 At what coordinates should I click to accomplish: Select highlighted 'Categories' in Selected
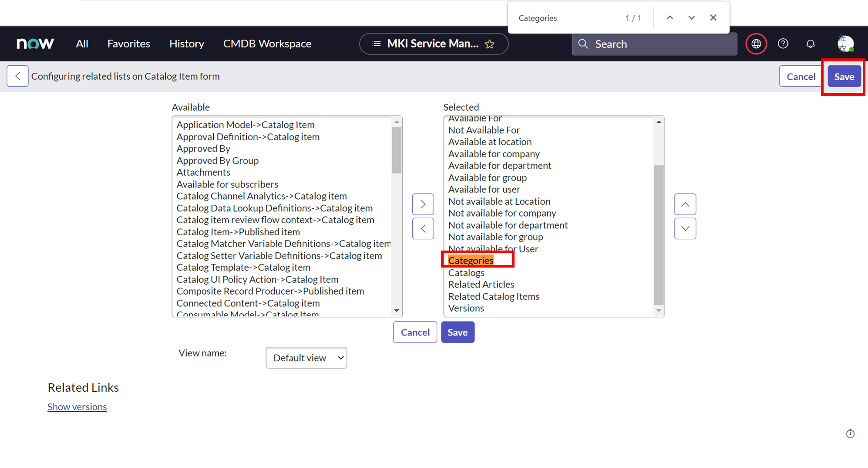pos(471,261)
